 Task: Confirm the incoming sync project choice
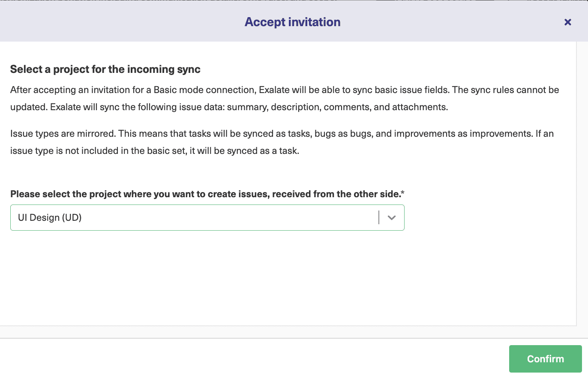click(545, 359)
